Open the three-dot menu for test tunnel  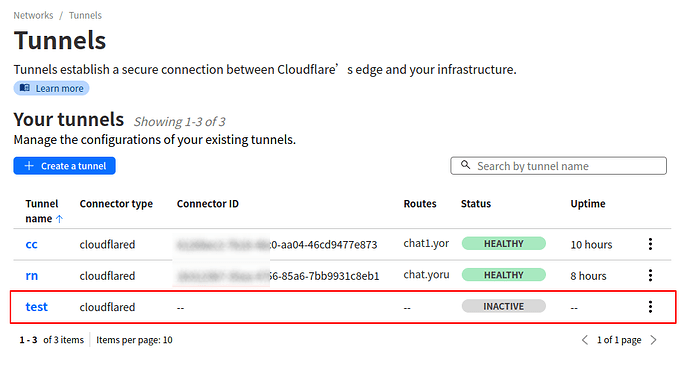point(650,306)
